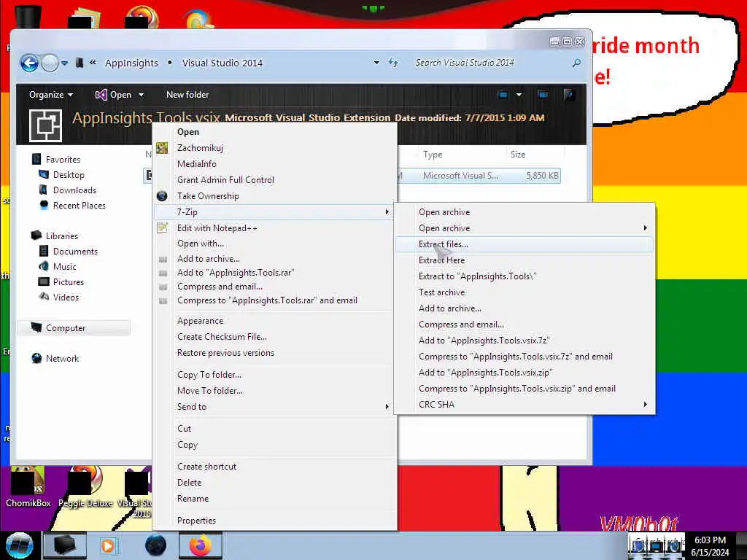Expand the arrow beside the Open button
The image size is (747, 560).
pyautogui.click(x=141, y=95)
